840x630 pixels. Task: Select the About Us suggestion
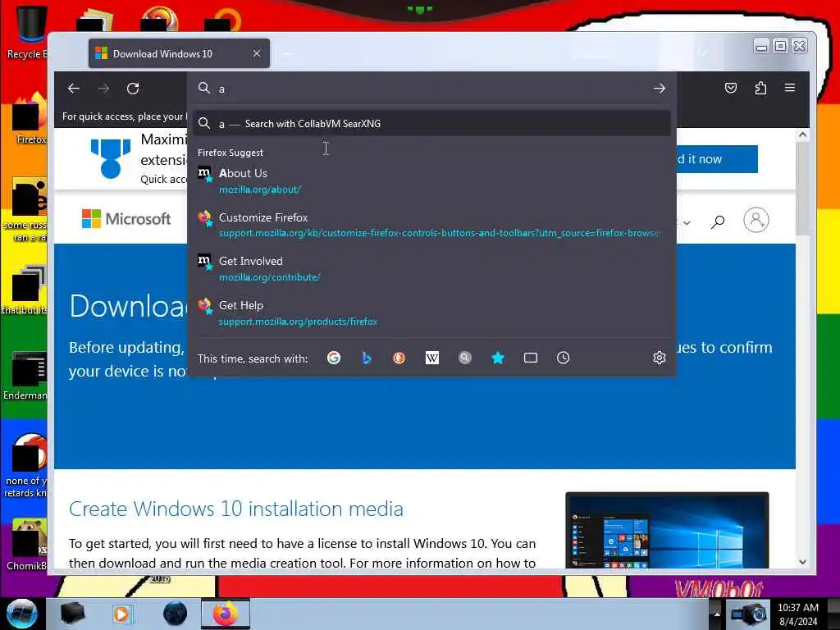(x=431, y=180)
